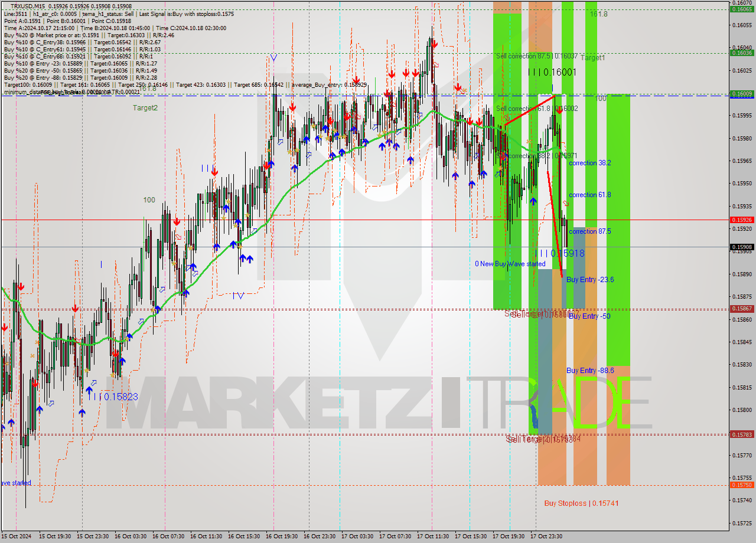Click the green 0.16036 price tag
Image resolution: width=756 pixels, height=543 pixels.
click(742, 53)
